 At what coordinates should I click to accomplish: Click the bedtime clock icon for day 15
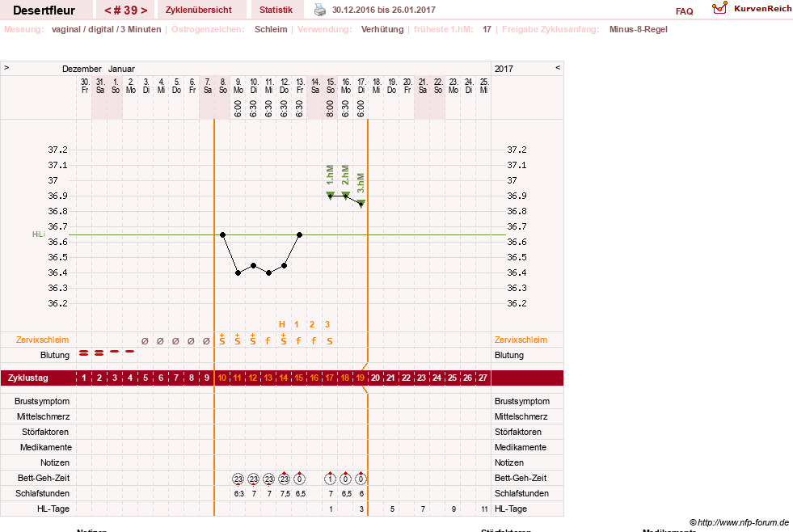299,478
